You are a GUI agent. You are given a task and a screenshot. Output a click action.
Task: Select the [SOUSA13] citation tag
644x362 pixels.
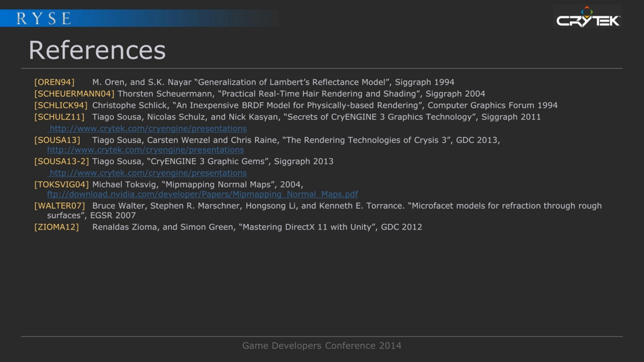click(57, 140)
